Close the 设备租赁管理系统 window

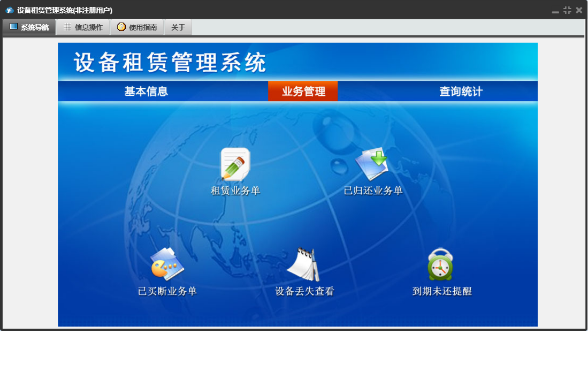[x=579, y=10]
